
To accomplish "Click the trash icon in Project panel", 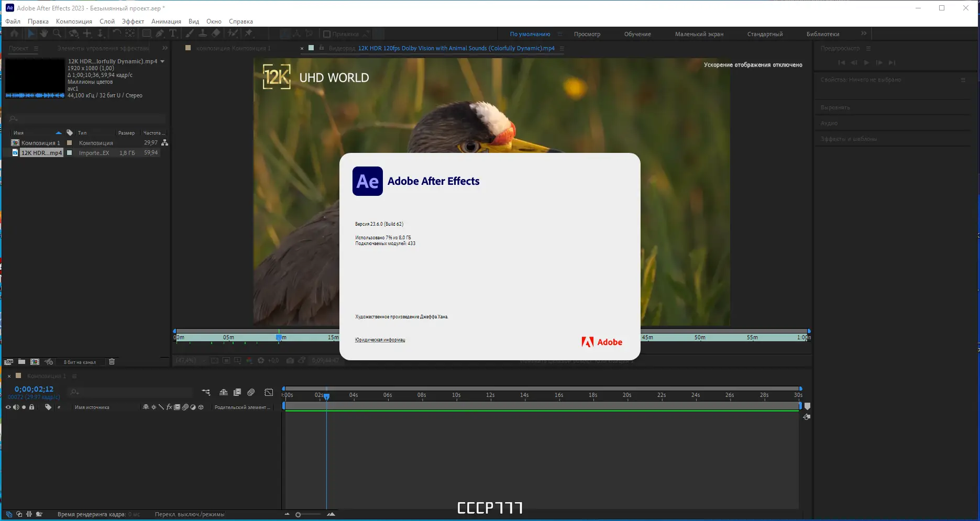I will pyautogui.click(x=112, y=362).
